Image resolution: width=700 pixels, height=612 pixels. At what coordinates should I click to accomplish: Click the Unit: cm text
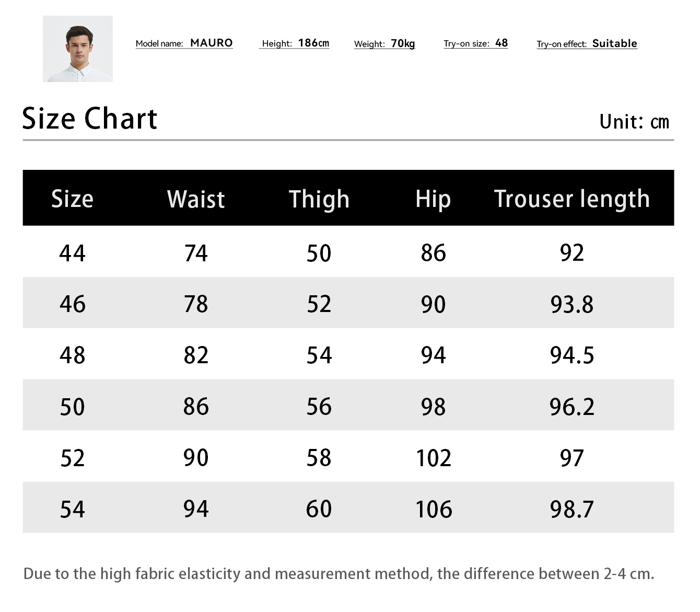point(634,122)
